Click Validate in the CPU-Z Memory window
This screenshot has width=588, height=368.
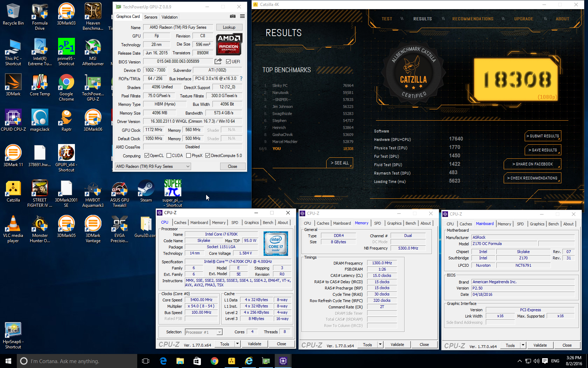click(397, 345)
